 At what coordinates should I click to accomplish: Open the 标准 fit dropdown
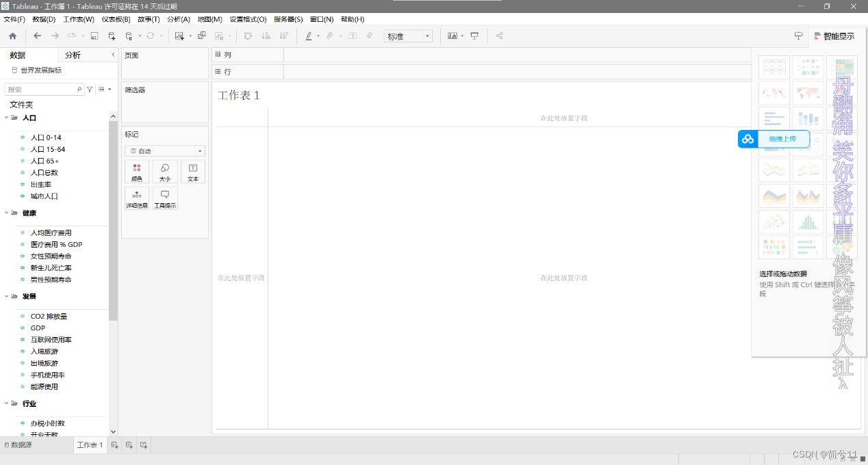pos(408,36)
